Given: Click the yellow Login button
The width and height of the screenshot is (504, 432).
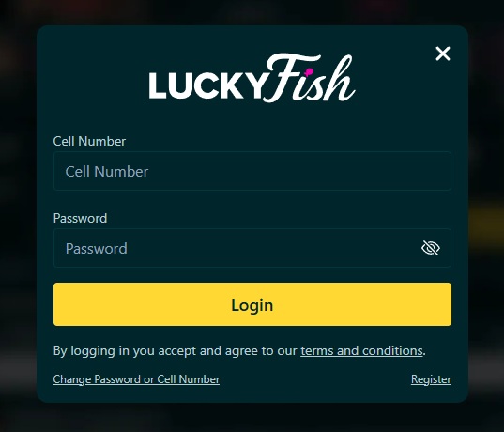Looking at the screenshot, I should pyautogui.click(x=252, y=304).
